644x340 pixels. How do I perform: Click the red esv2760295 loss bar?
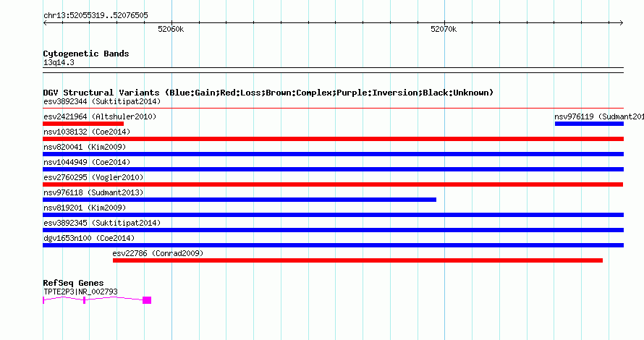coord(333,184)
